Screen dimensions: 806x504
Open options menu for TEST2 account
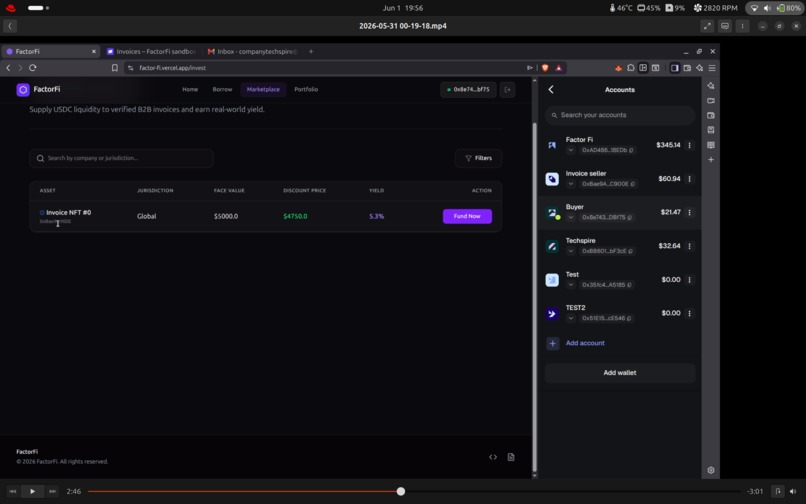click(x=689, y=313)
